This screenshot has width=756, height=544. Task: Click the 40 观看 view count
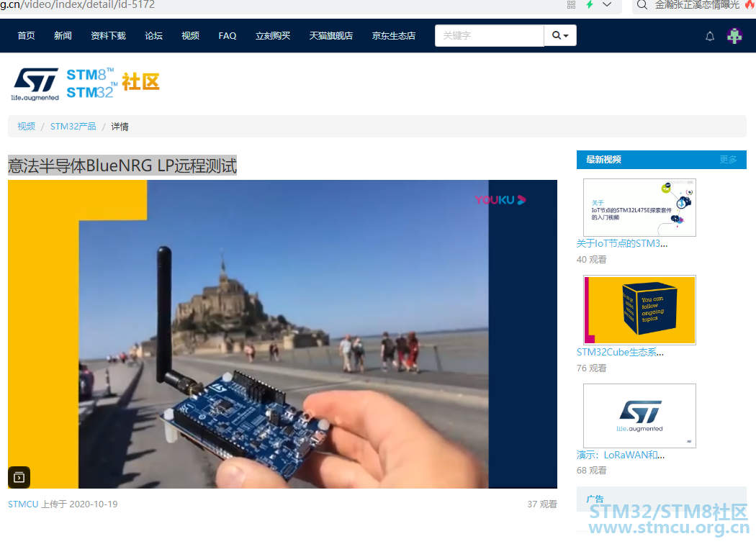(x=592, y=260)
